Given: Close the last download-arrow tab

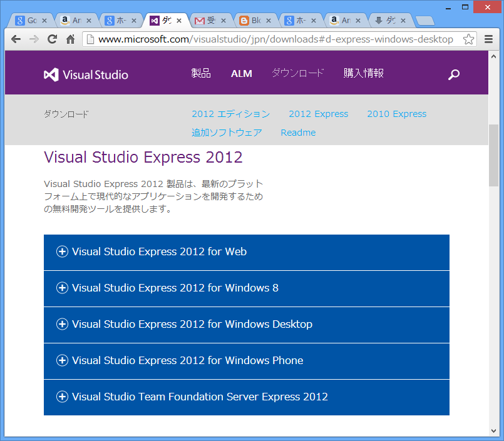Looking at the screenshot, I should (403, 21).
